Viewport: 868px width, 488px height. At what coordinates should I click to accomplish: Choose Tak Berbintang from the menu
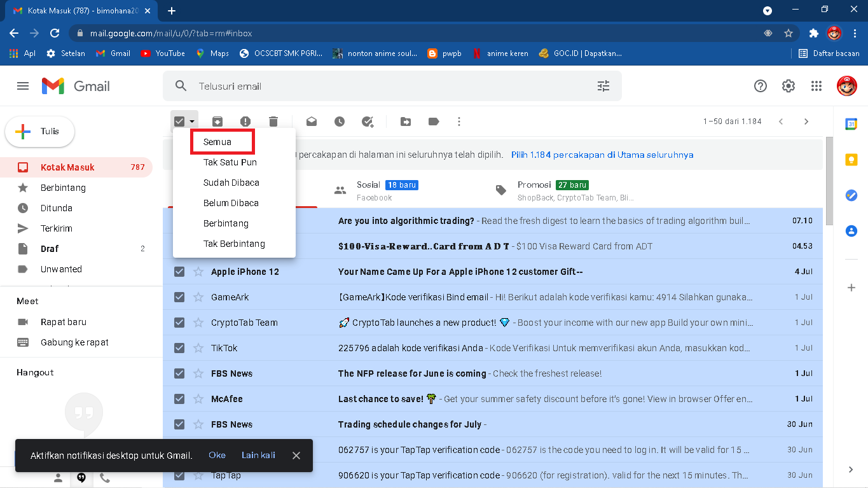coord(234,244)
